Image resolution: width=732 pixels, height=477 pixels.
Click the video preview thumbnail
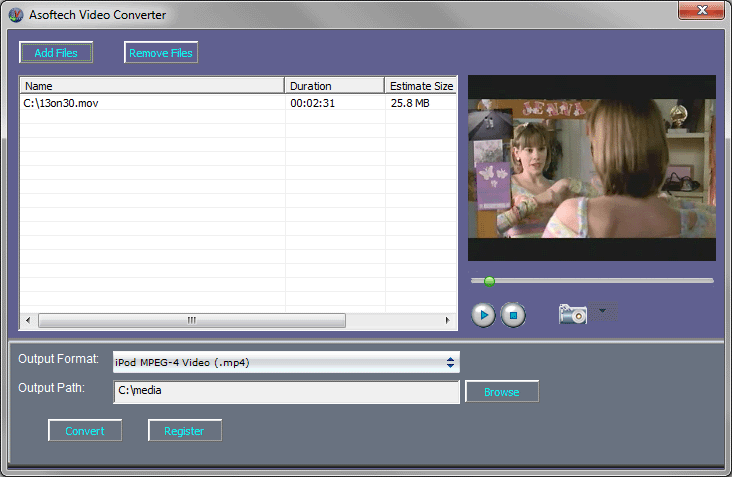(592, 168)
